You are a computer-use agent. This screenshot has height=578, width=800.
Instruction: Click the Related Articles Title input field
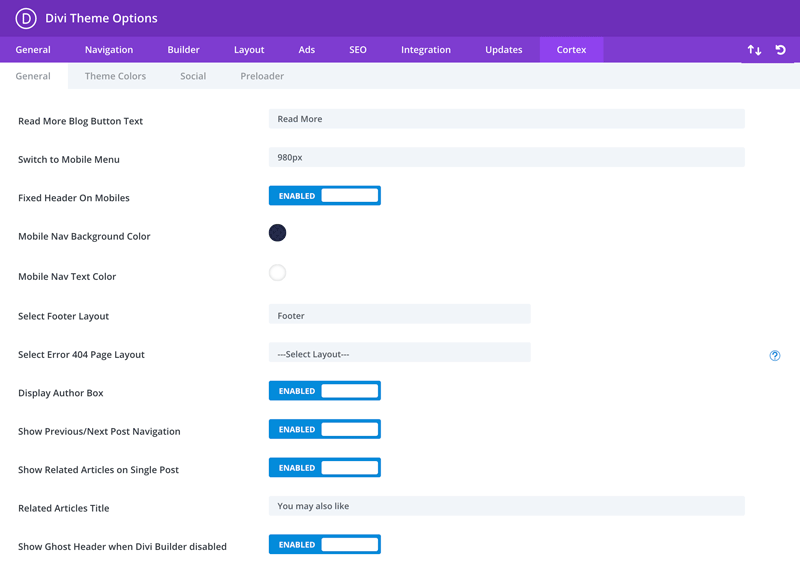(507, 506)
